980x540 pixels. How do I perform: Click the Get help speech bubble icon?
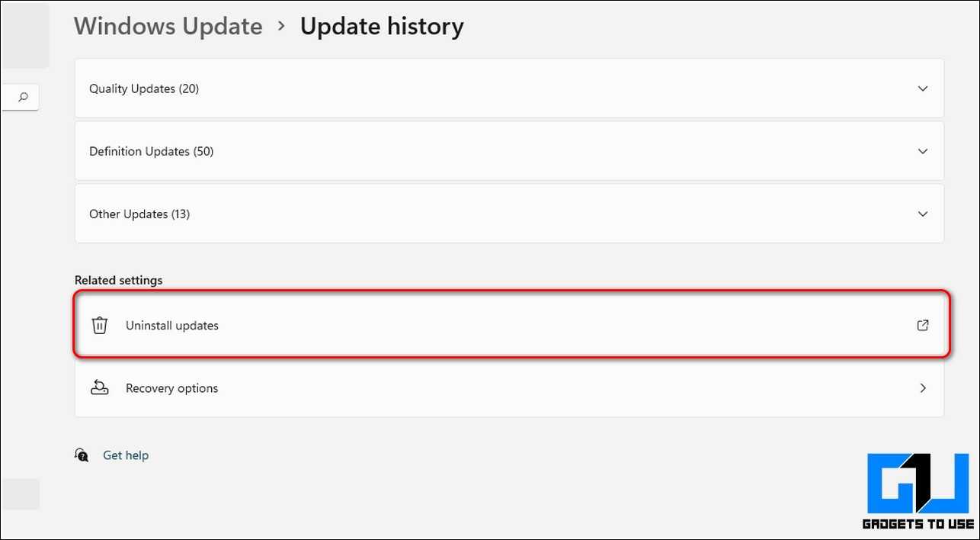[82, 455]
